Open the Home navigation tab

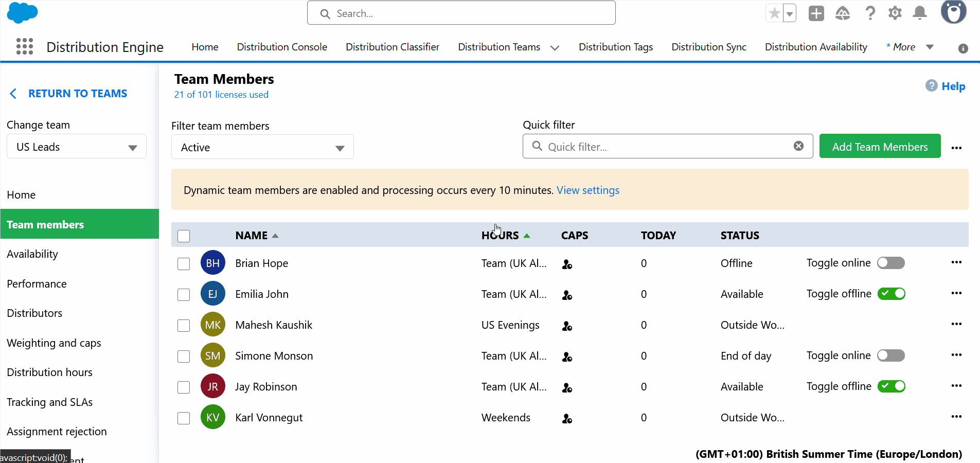[205, 47]
